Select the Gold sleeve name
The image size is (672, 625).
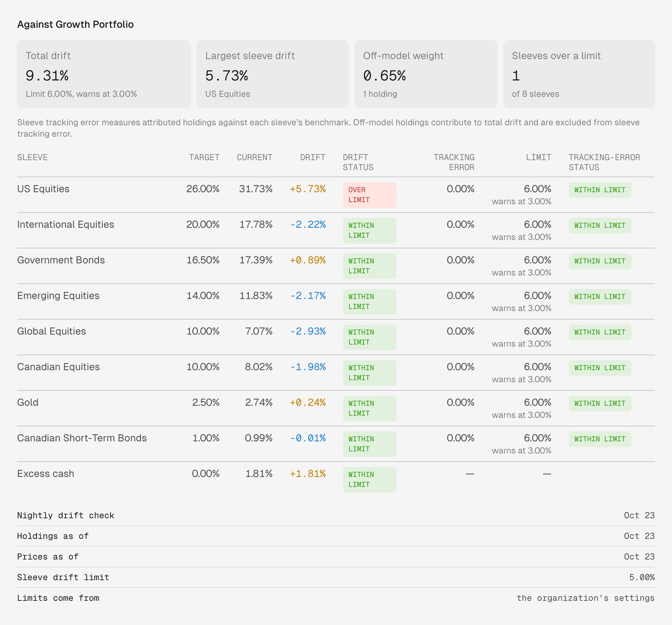(28, 402)
